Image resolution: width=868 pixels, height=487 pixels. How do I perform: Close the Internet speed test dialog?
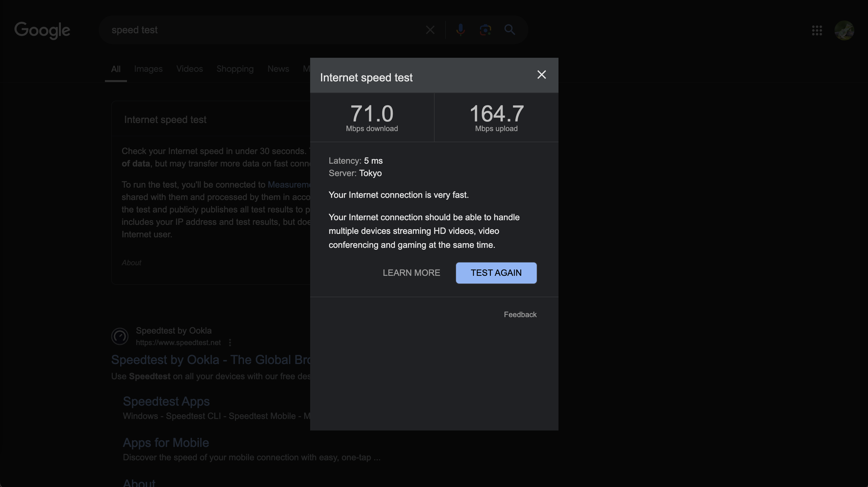pyautogui.click(x=541, y=75)
